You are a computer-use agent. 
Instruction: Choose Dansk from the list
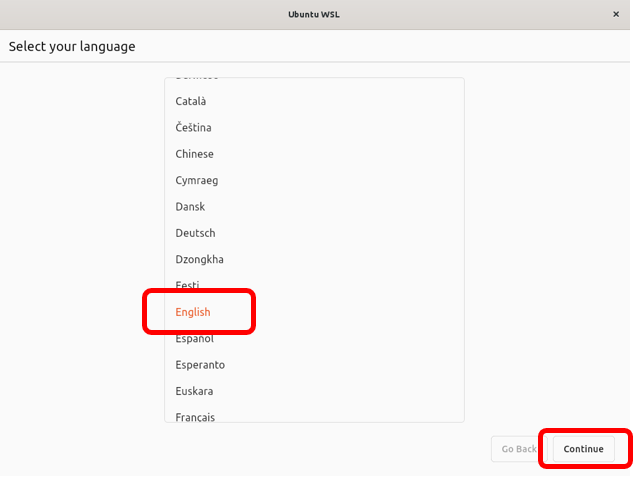coord(314,207)
